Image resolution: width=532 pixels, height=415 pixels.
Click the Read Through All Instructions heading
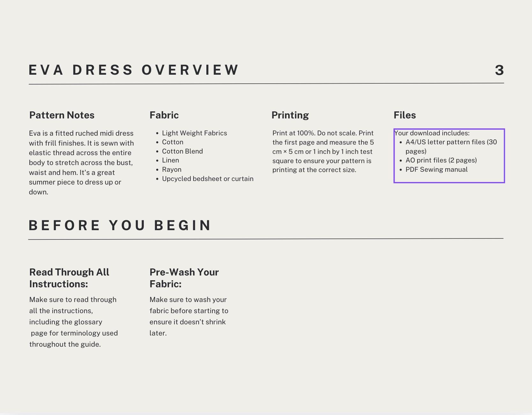[69, 278]
